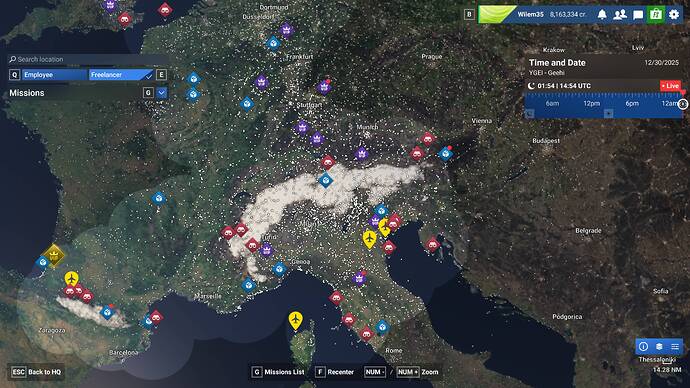Viewport: 690px width, 388px height.
Task: Switch to the Employee tab
Action: pos(55,75)
